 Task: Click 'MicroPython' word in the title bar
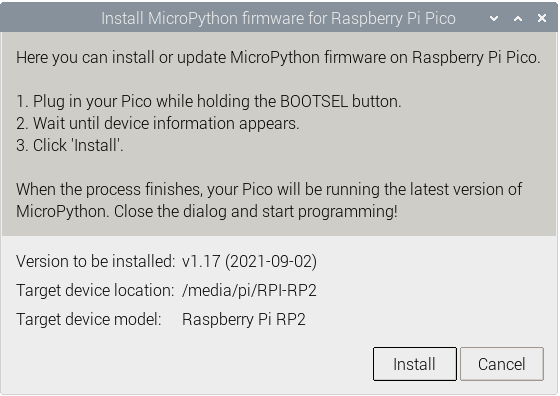pyautogui.click(x=193, y=19)
